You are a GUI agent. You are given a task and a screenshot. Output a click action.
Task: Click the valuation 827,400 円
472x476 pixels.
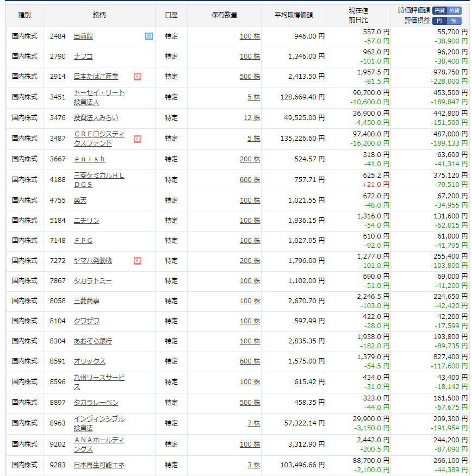click(450, 357)
